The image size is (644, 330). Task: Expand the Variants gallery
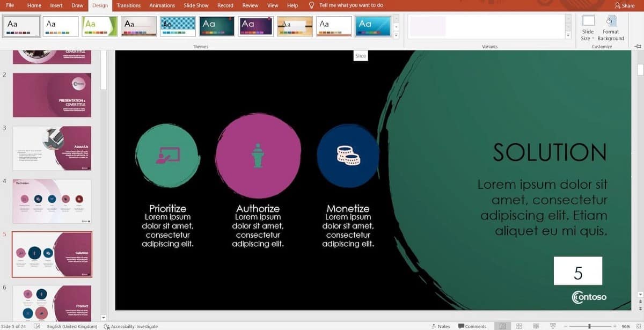[x=567, y=35]
